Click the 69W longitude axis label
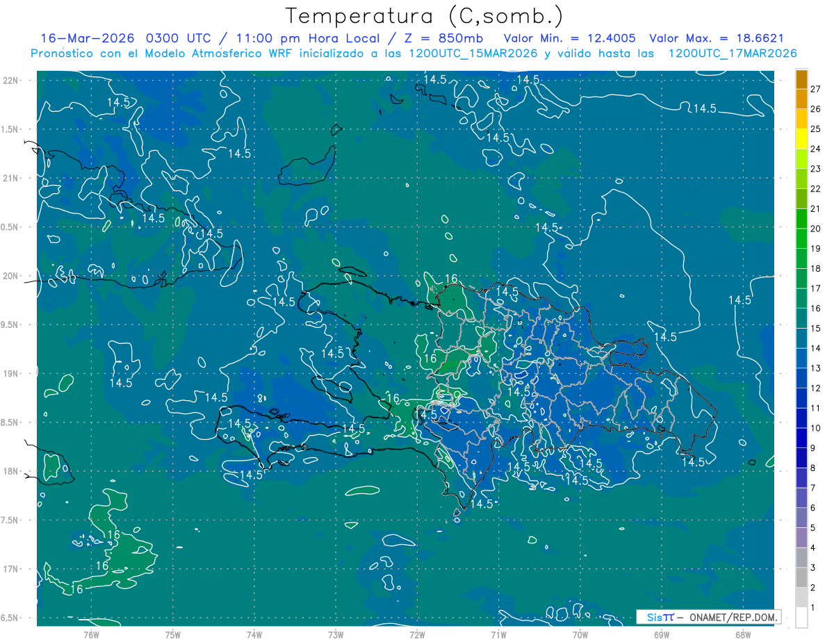The width and height of the screenshot is (834, 644). [662, 635]
